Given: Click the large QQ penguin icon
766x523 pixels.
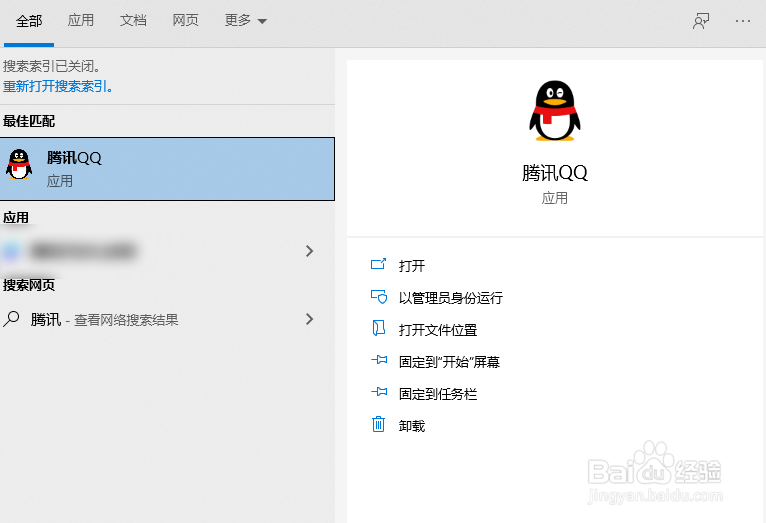Looking at the screenshot, I should pos(554,111).
